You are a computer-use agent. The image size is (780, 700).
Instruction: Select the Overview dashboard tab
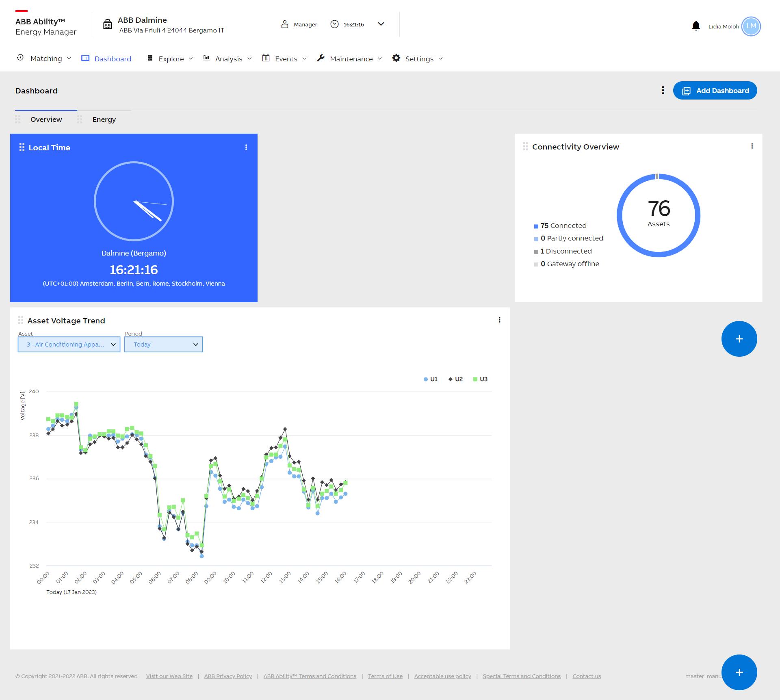tap(46, 119)
